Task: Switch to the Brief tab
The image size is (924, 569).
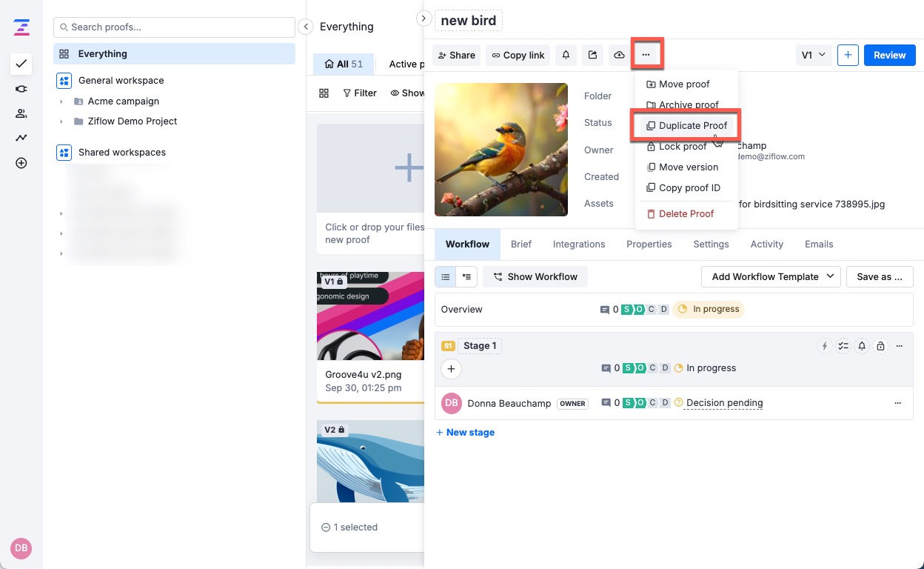Action: click(520, 244)
